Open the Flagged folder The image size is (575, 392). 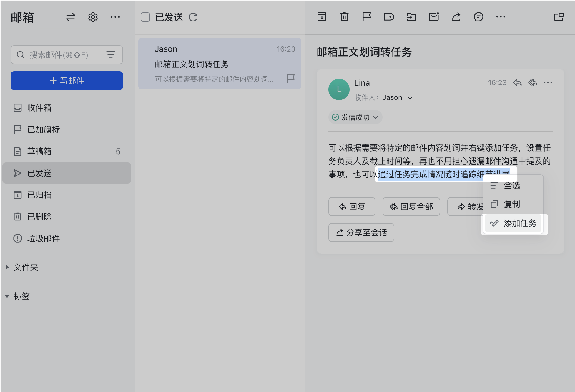67,129
